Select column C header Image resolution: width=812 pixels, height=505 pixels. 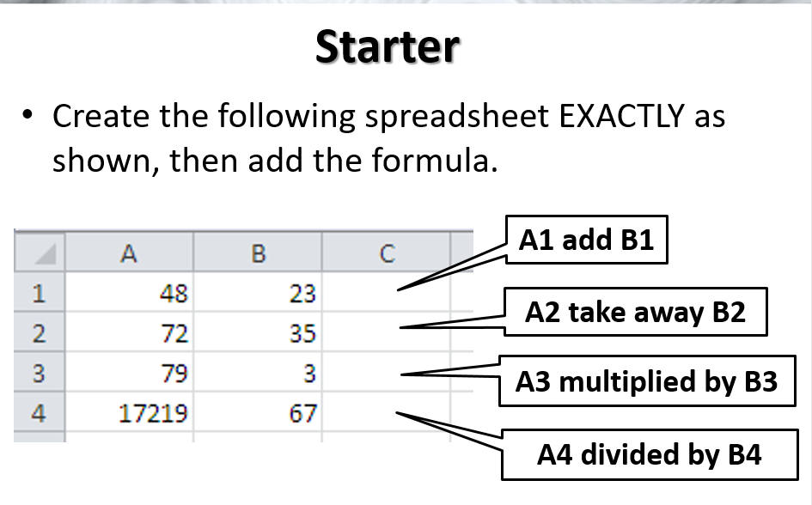[x=386, y=253]
